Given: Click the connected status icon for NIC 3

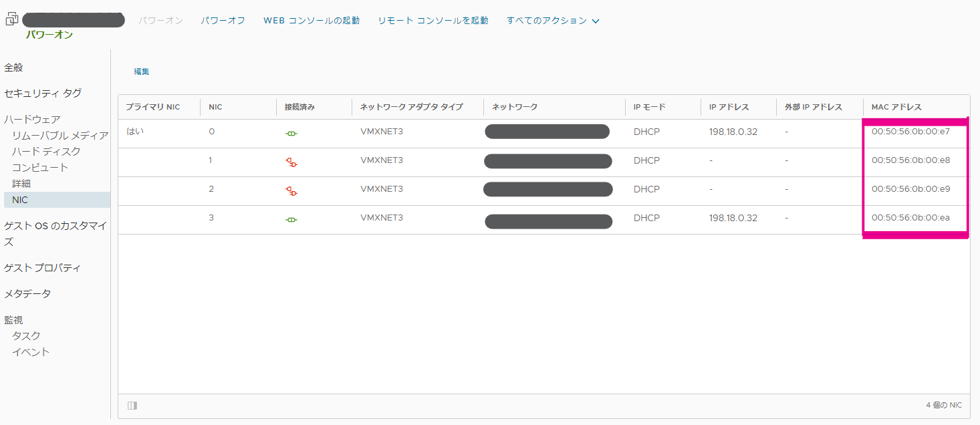Looking at the screenshot, I should [291, 219].
